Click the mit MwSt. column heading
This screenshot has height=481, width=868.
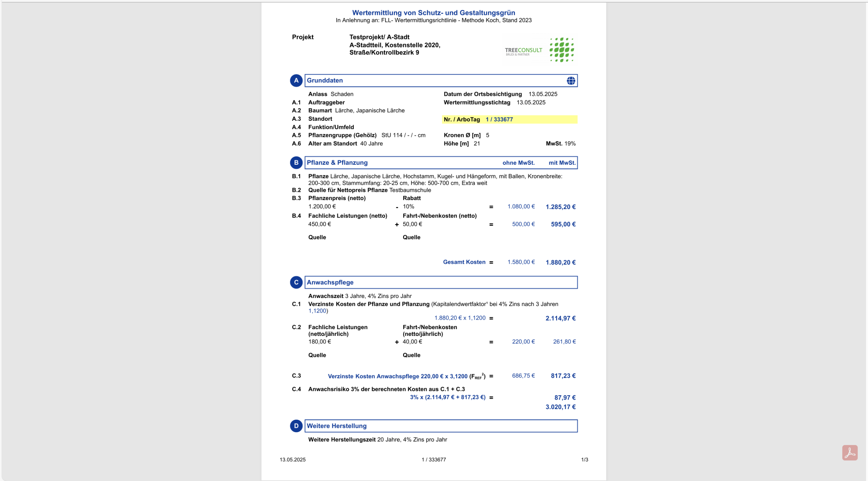pos(562,163)
